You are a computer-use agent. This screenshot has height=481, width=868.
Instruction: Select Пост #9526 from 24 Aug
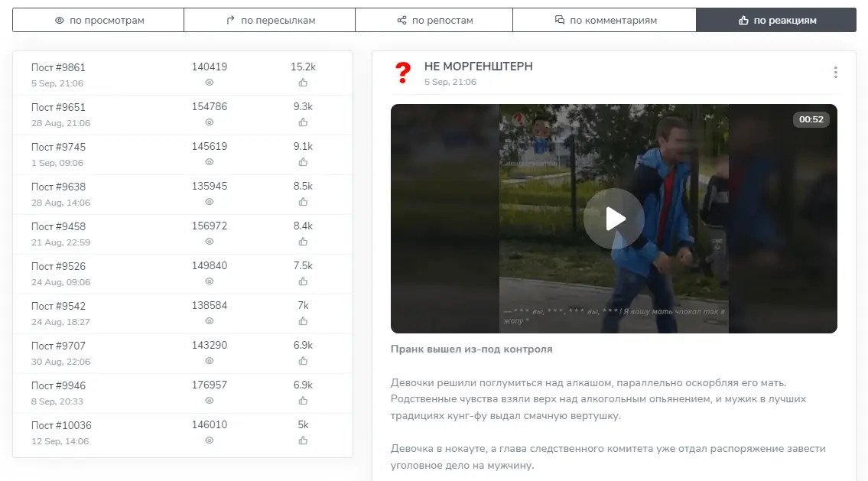(x=58, y=266)
